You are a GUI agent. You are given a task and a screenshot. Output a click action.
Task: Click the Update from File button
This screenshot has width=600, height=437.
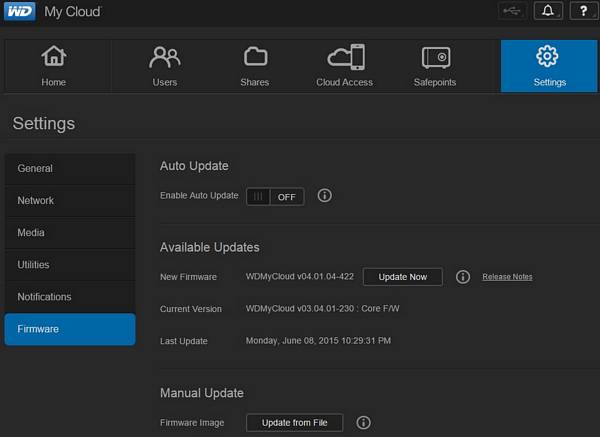click(x=294, y=422)
